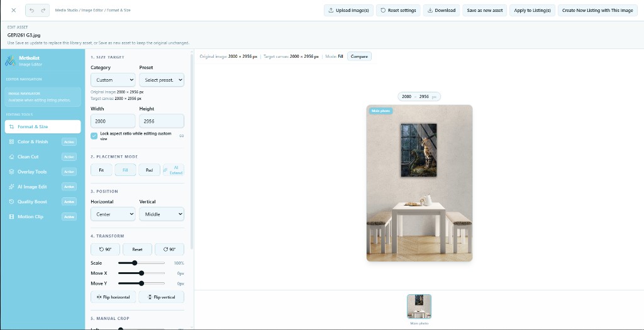Screen dimensions: 644x330
Task: Click the Reset transform button
Action: point(137,250)
